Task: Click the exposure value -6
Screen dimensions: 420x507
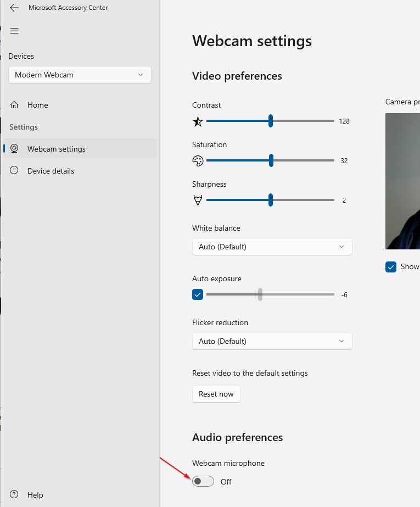Action: point(344,294)
